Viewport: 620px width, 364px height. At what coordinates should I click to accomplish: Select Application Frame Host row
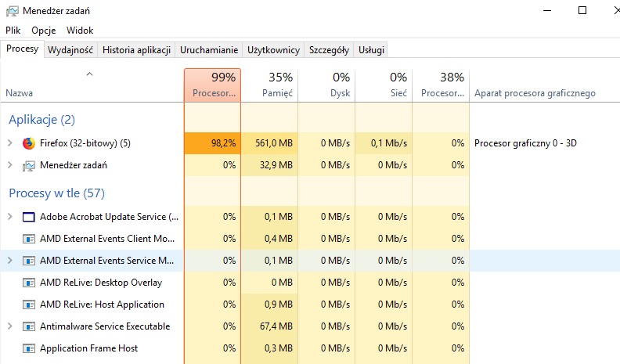310,348
